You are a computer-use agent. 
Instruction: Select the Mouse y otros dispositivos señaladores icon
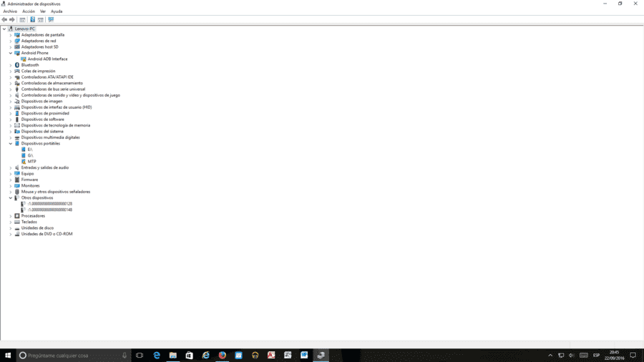coord(17,192)
